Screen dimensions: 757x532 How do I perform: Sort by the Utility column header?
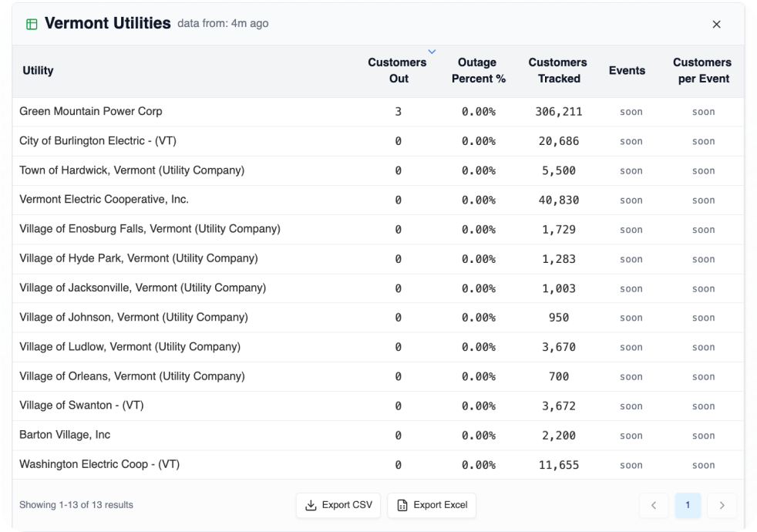click(x=38, y=71)
